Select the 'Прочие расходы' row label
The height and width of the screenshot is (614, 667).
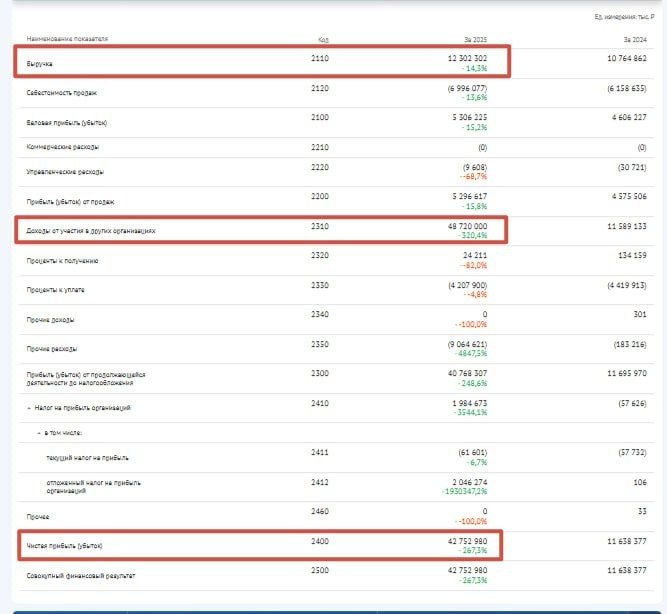tap(52, 349)
